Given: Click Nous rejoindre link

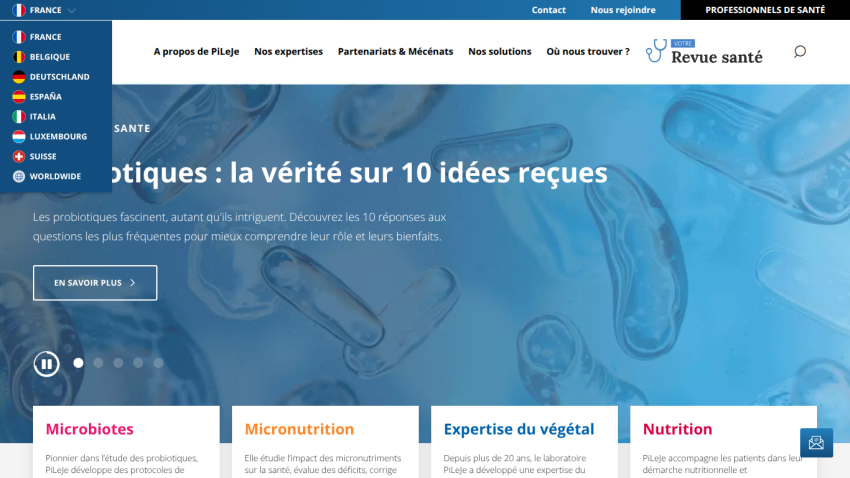Looking at the screenshot, I should pos(623,10).
